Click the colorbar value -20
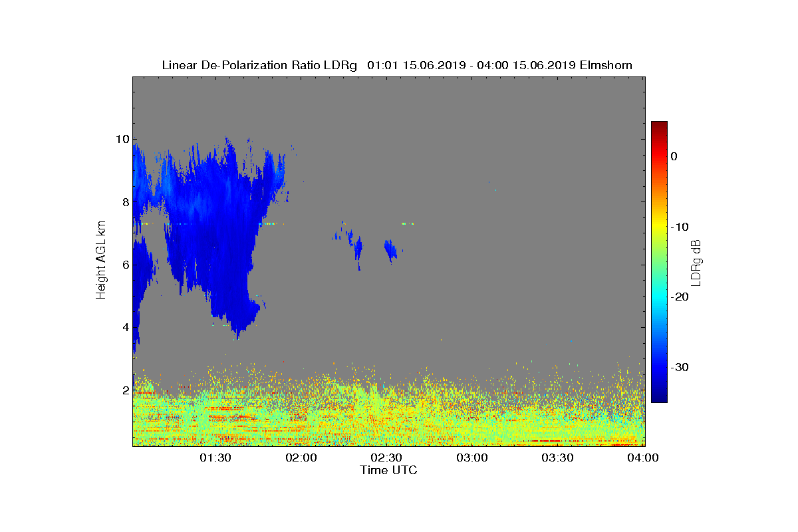798x532 pixels. click(679, 297)
